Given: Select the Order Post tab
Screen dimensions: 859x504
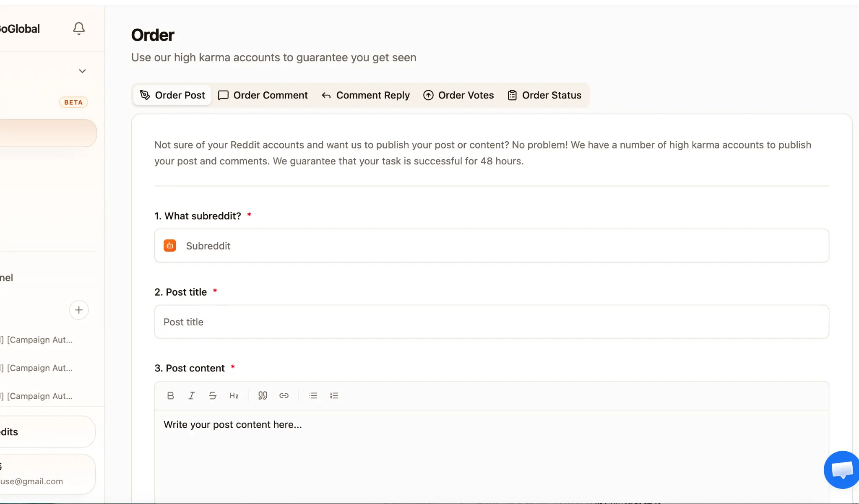Looking at the screenshot, I should [172, 95].
